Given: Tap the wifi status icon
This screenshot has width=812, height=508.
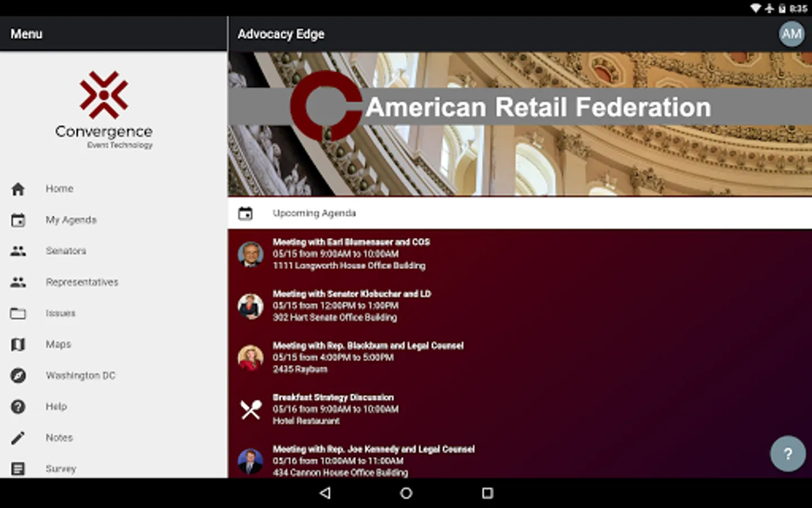Looking at the screenshot, I should pos(756,8).
